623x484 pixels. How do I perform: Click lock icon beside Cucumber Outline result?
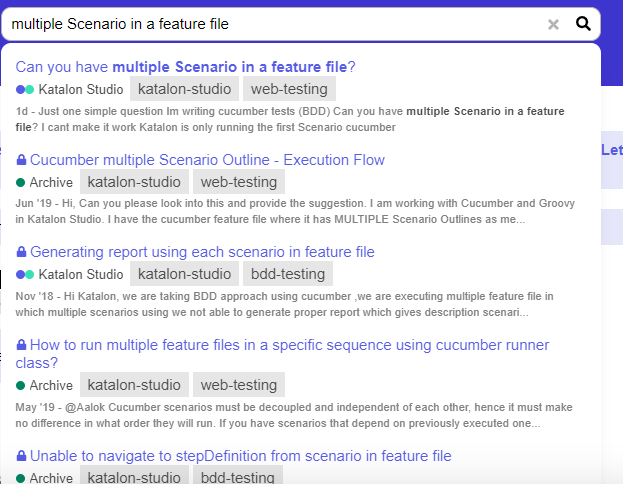tap(21, 160)
